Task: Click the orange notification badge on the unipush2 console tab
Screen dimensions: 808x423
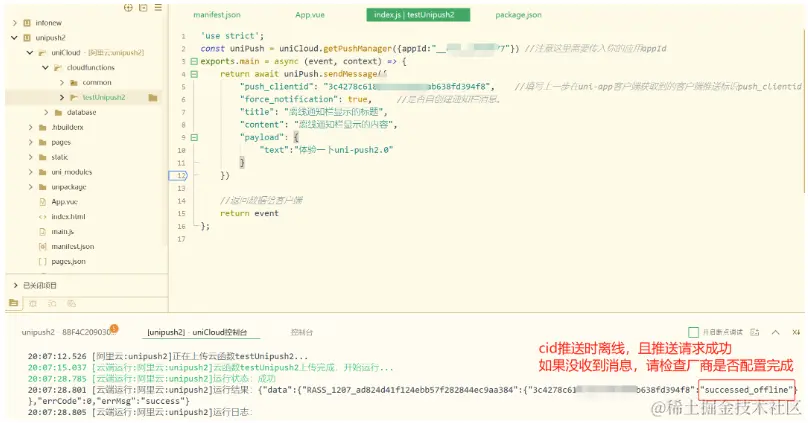Action: 114,328
